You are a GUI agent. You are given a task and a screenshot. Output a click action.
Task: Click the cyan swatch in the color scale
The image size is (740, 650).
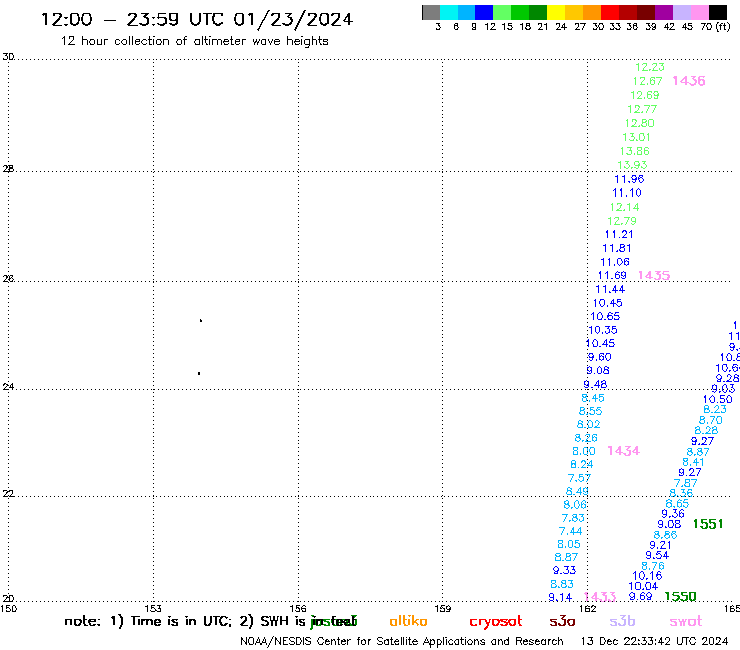click(449, 12)
